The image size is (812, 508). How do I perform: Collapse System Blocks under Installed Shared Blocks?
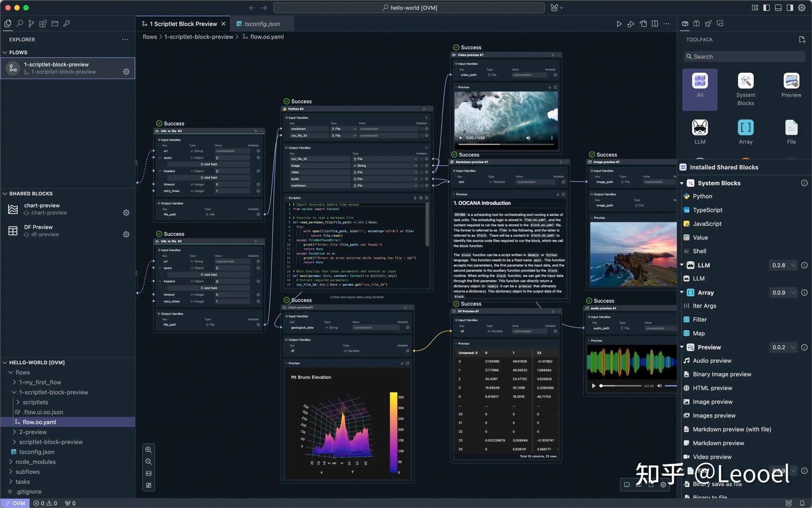(682, 183)
